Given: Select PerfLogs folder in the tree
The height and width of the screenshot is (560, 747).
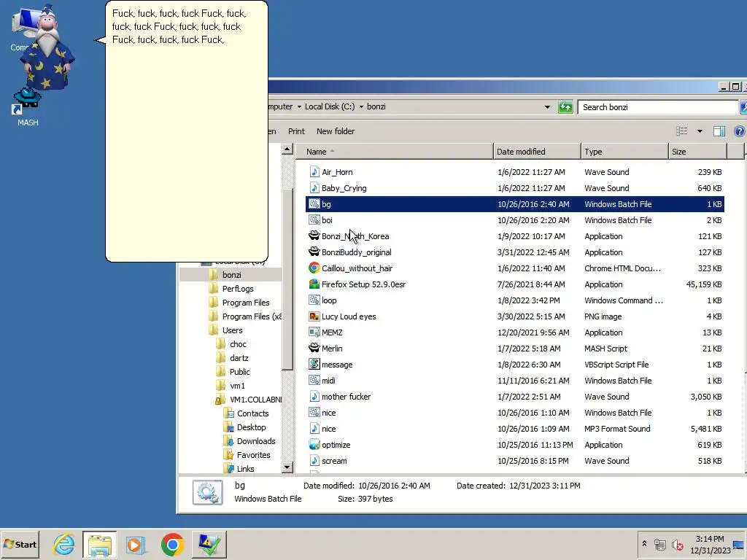Looking at the screenshot, I should (x=238, y=289).
